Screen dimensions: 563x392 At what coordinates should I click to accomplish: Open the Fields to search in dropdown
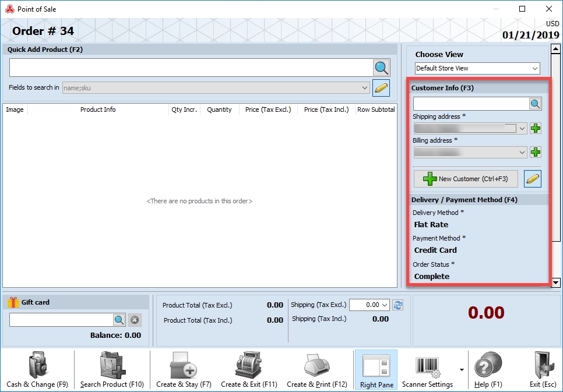pyautogui.click(x=216, y=88)
